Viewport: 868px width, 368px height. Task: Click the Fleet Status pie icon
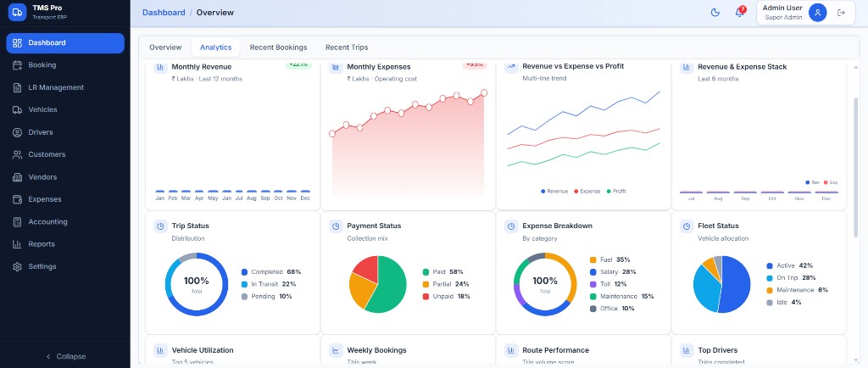pyautogui.click(x=687, y=226)
